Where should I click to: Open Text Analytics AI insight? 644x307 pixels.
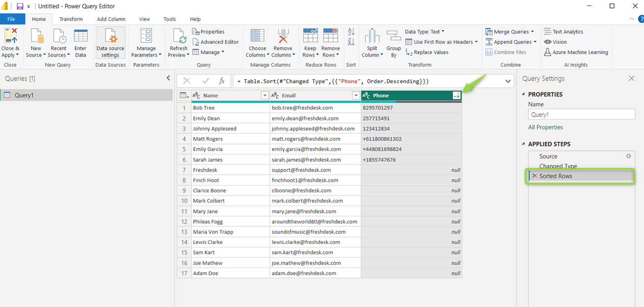click(x=564, y=31)
